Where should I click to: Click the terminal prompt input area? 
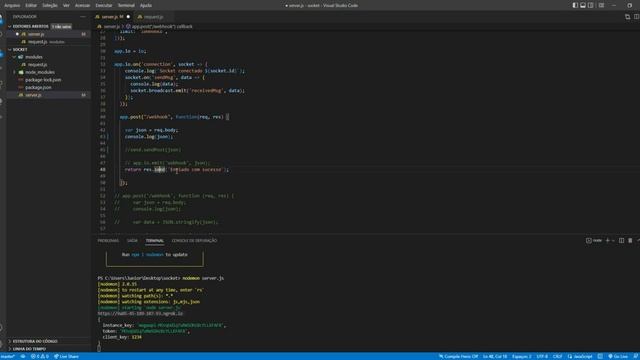tap(99, 348)
